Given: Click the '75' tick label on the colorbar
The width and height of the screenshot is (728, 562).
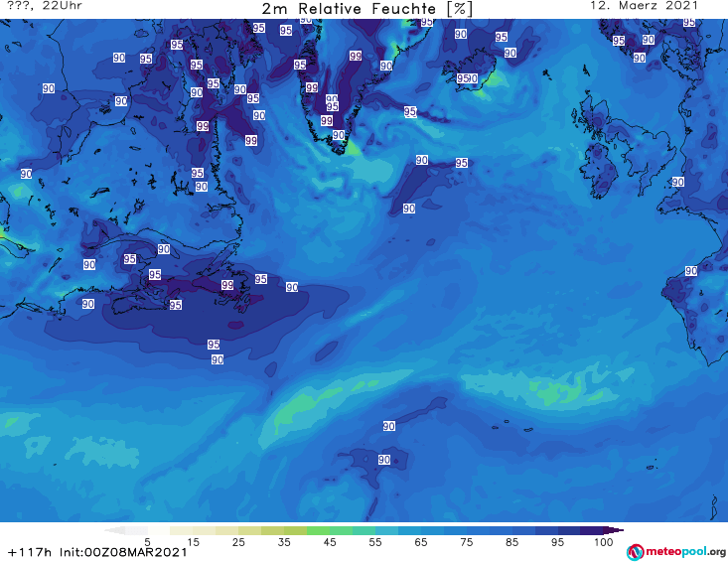Looking at the screenshot, I should click(x=466, y=542).
